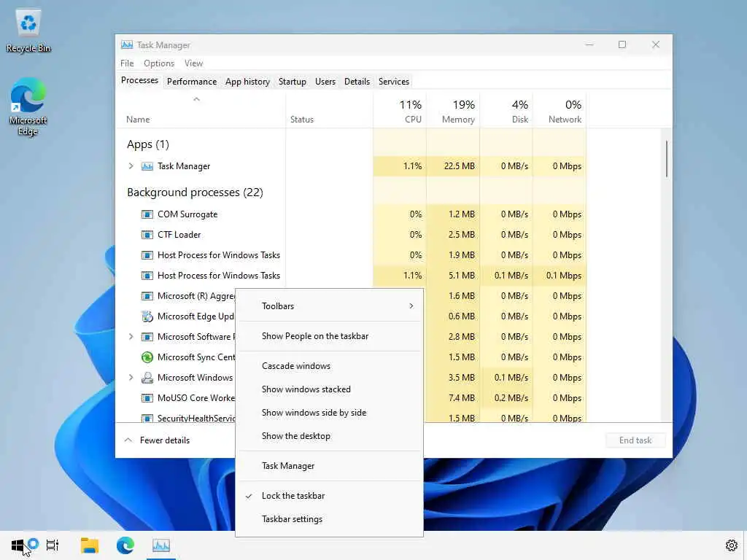
Task: Select the Microsoft Edge desktop shortcut
Action: pos(28,107)
